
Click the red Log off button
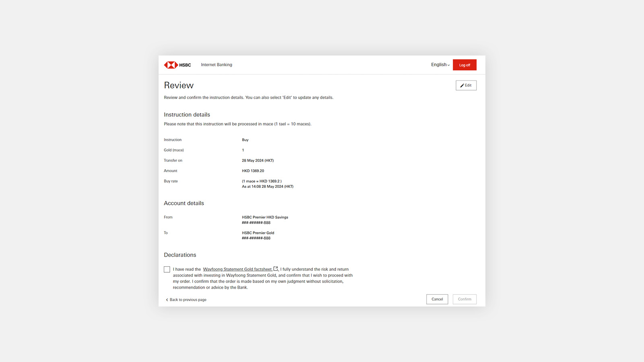[x=464, y=65]
